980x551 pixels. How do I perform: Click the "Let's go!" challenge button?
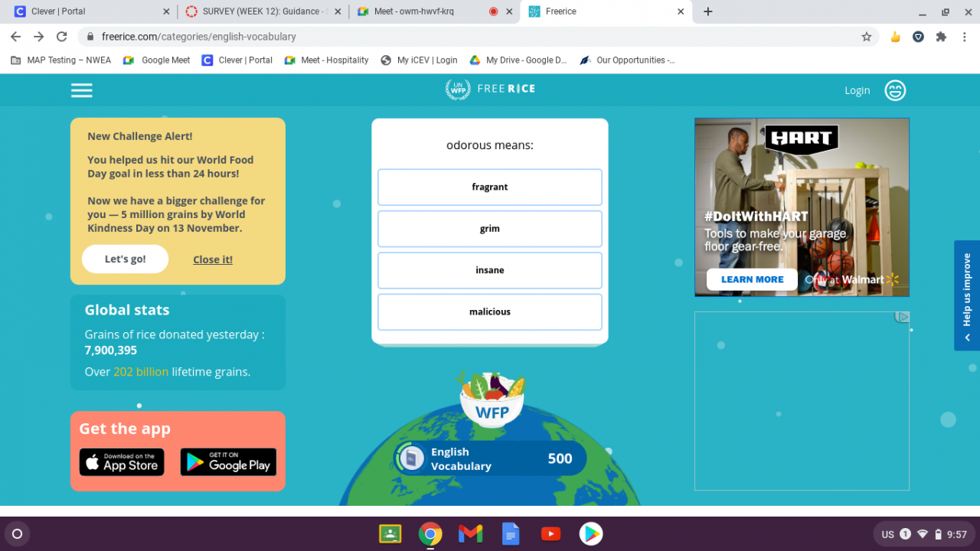(125, 259)
